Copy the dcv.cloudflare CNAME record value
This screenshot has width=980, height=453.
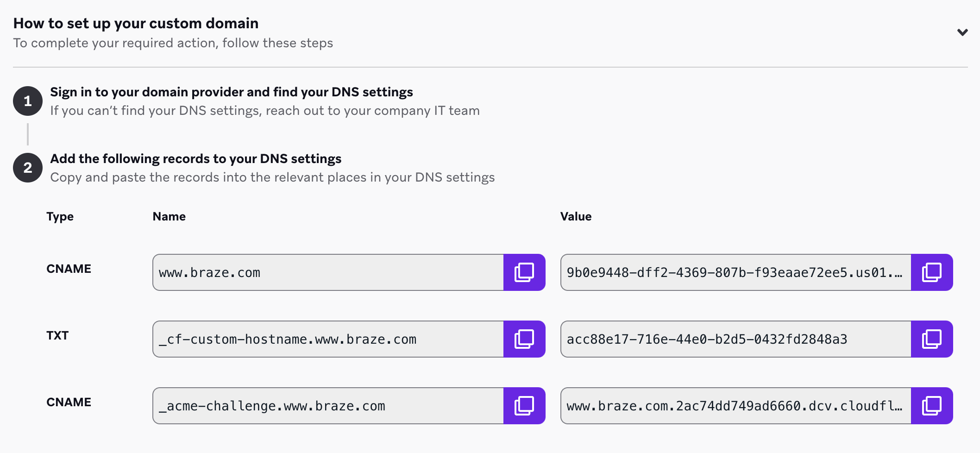(x=931, y=406)
